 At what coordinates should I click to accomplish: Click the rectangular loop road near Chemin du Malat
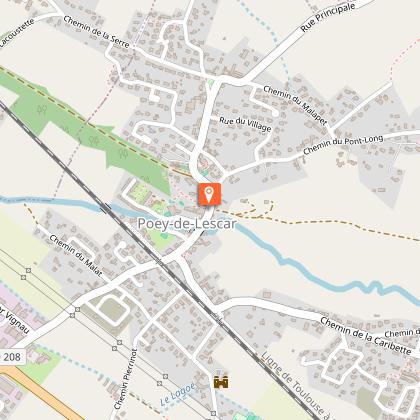coord(113,309)
